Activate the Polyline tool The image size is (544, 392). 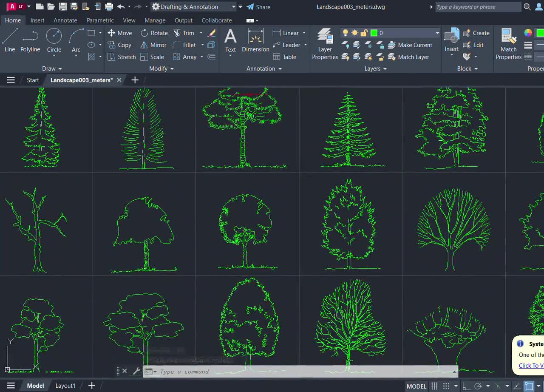click(x=30, y=40)
